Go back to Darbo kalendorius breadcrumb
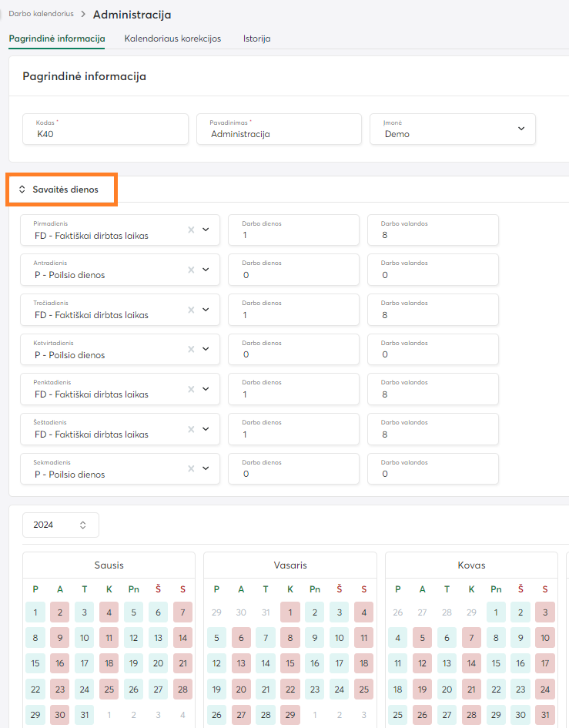 (x=42, y=14)
